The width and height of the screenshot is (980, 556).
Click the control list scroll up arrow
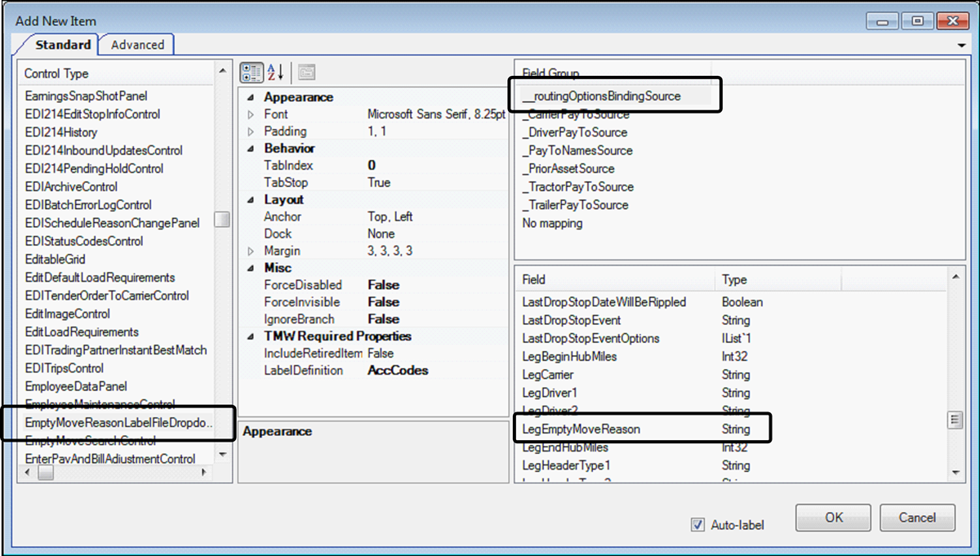coord(223,73)
